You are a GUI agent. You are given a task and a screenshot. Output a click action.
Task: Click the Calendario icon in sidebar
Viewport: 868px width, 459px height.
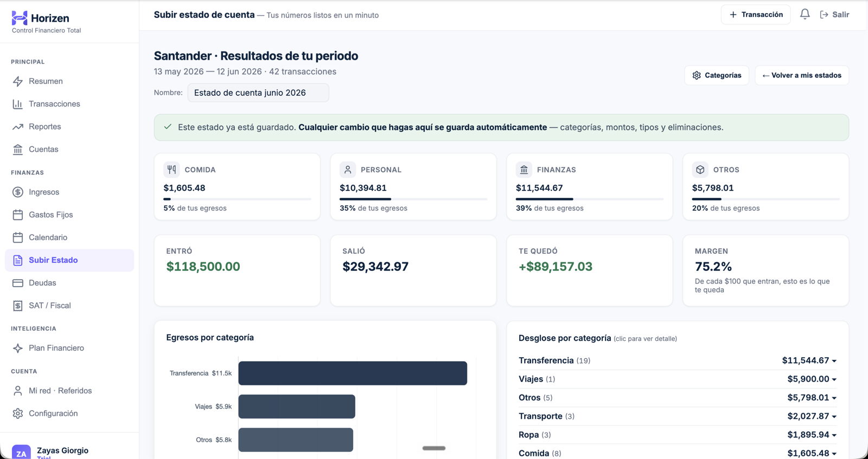18,237
